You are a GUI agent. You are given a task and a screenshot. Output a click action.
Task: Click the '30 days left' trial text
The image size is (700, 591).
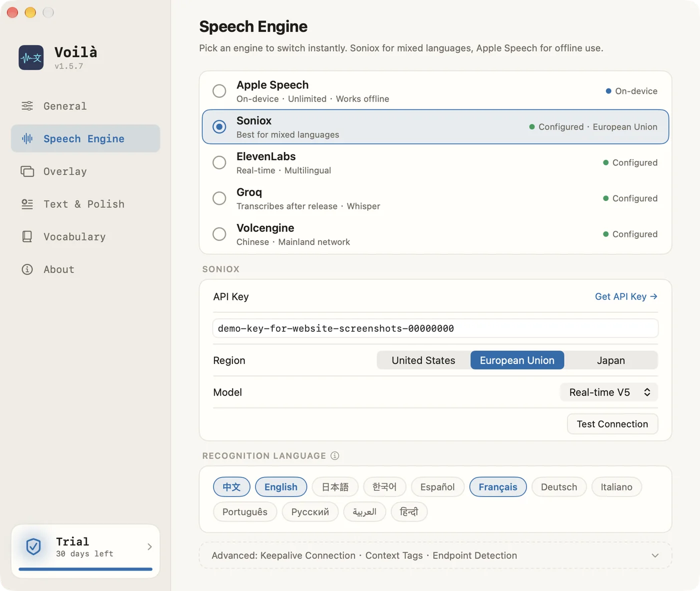coord(85,554)
